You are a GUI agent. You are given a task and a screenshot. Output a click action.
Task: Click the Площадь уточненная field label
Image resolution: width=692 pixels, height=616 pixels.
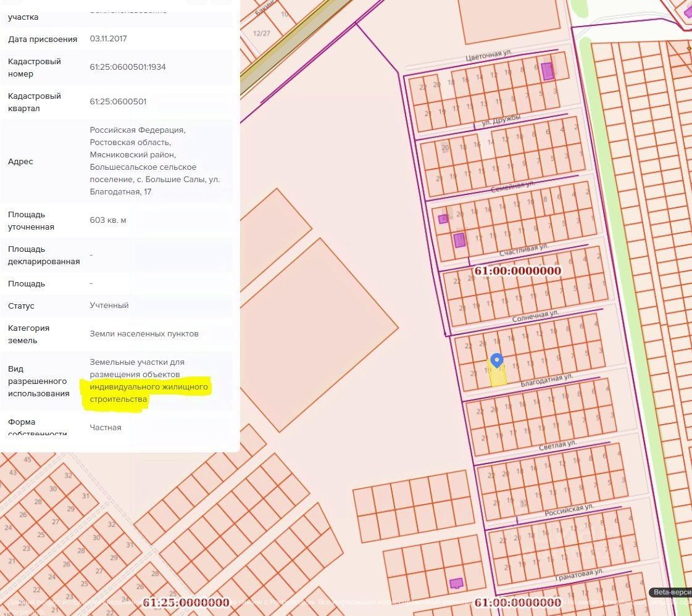[31, 220]
